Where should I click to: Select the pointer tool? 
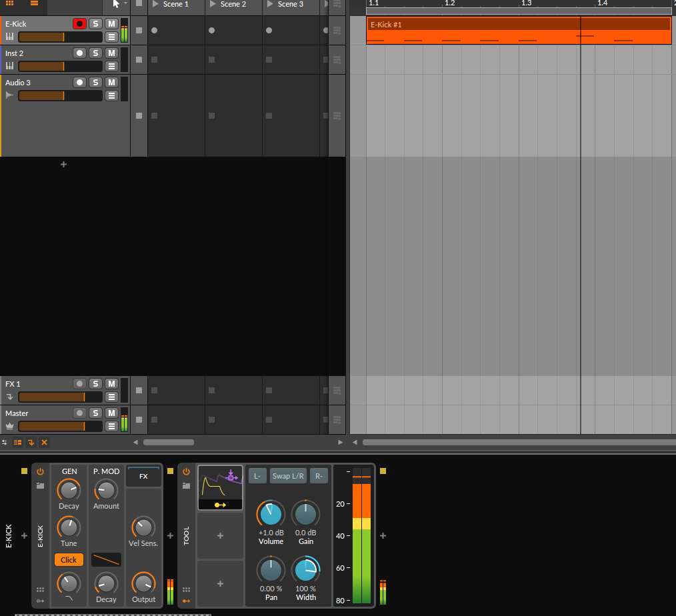pyautogui.click(x=116, y=4)
